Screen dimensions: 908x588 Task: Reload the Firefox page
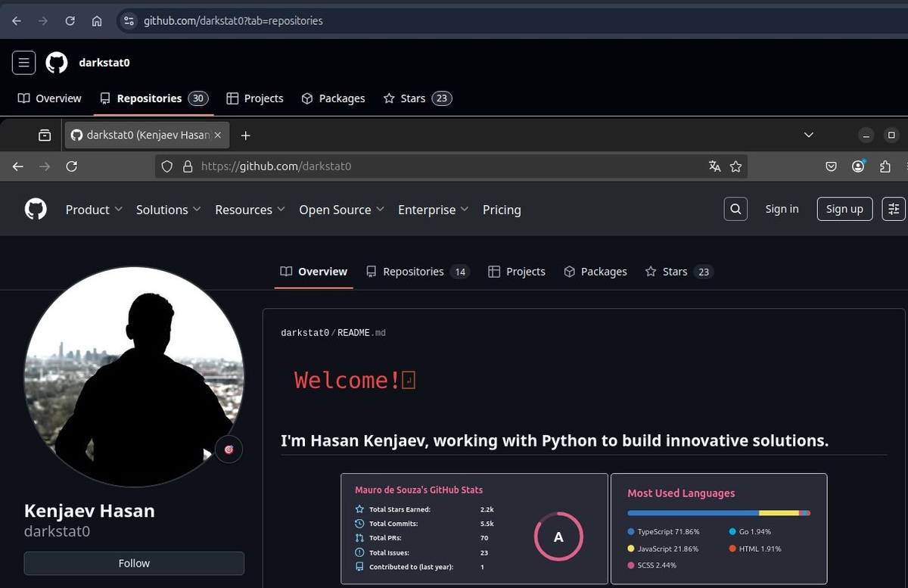pyautogui.click(x=72, y=166)
